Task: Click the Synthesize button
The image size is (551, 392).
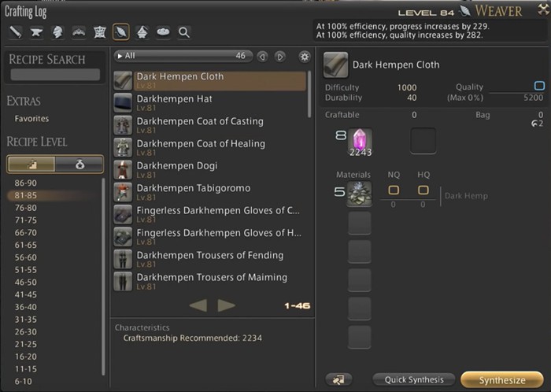Action: point(502,379)
